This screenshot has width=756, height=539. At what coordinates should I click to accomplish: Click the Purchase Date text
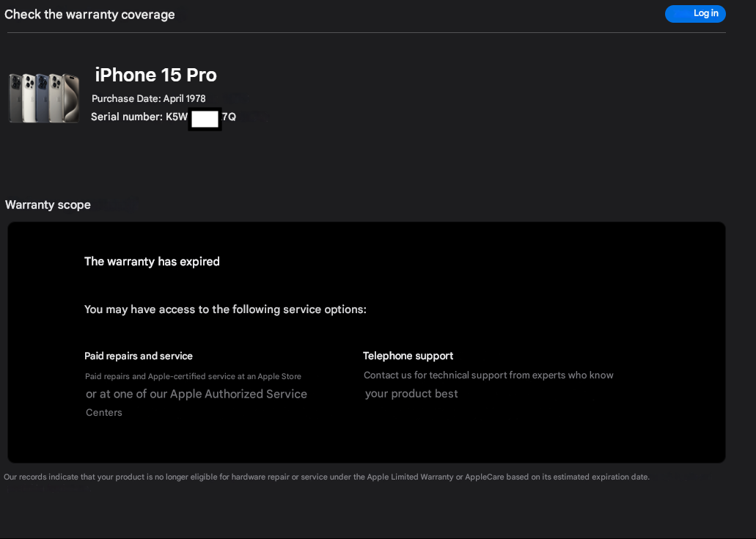tap(148, 98)
